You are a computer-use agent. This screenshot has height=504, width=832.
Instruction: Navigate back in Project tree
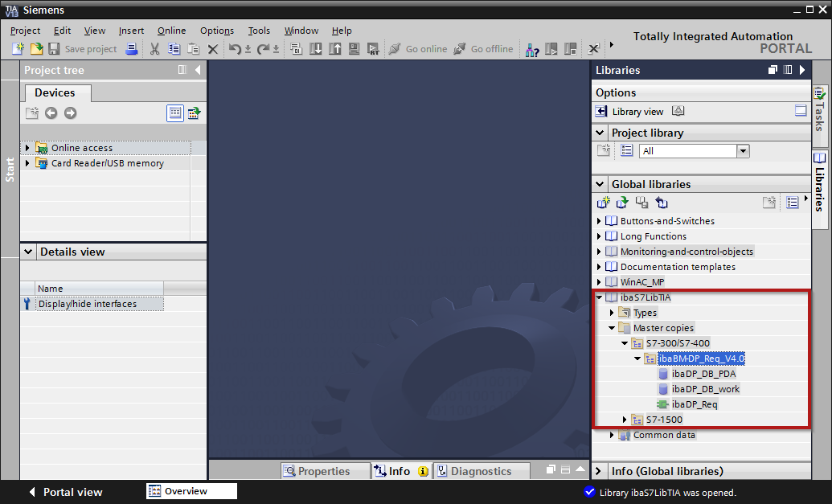pos(51,113)
